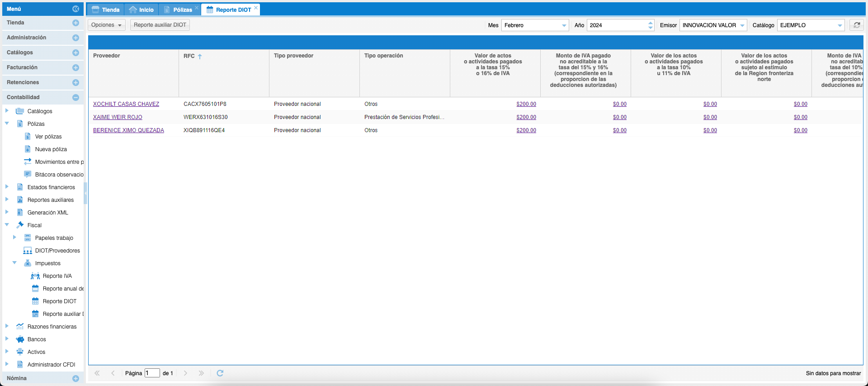Collapse the Menú sidebar panel icon
The image size is (868, 386).
[x=75, y=9]
